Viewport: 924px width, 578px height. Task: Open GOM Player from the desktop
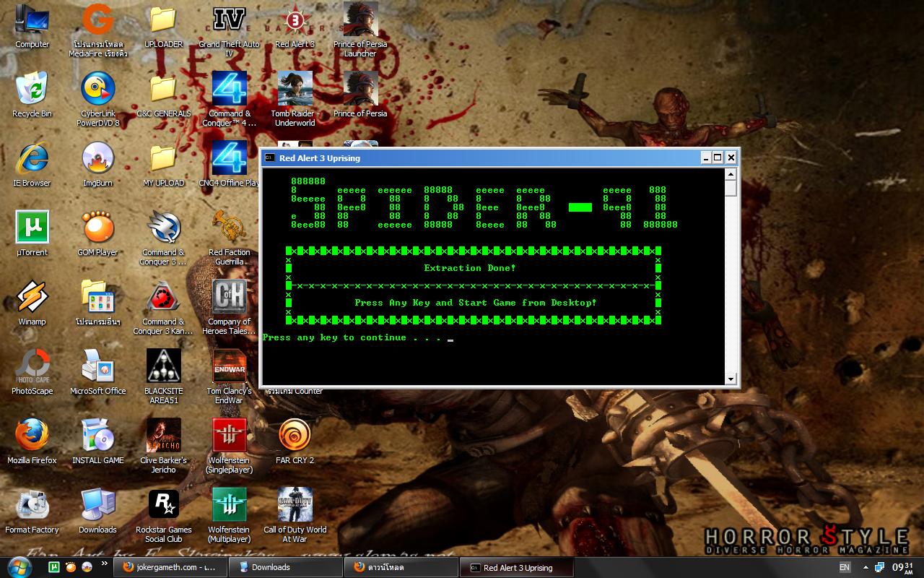tap(98, 233)
